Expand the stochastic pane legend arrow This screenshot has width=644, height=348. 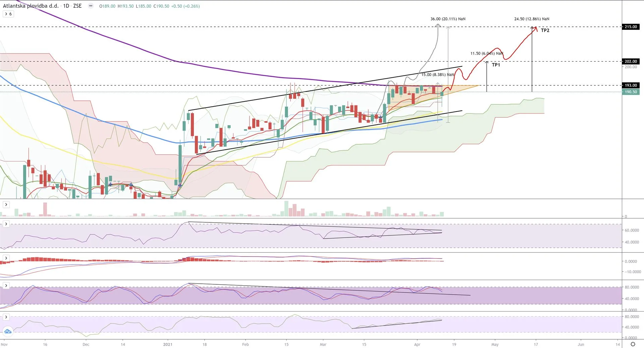[6, 285]
